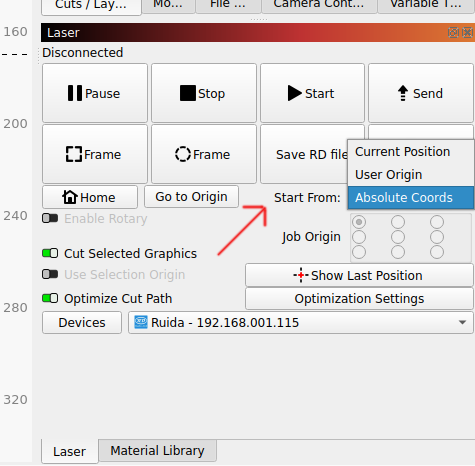The width and height of the screenshot is (475, 466).
Task: Send the file to the laser
Action: [x=421, y=93]
